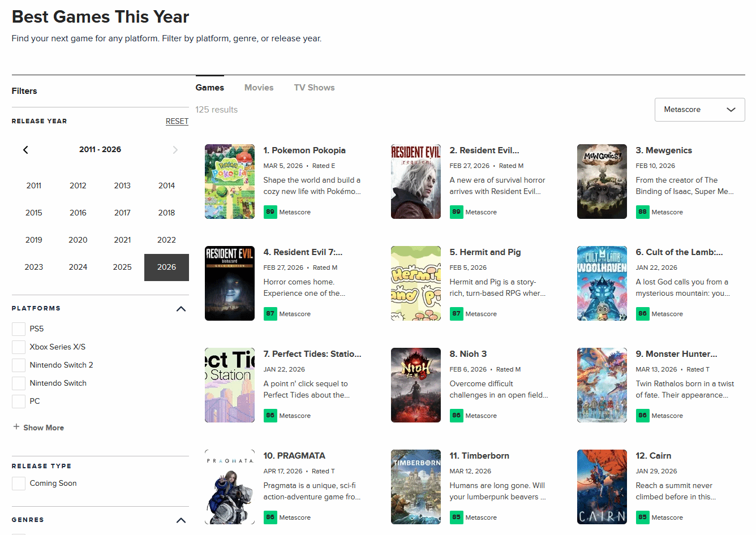756x535 pixels.
Task: Check the PS5 platform filter
Action: click(x=19, y=329)
